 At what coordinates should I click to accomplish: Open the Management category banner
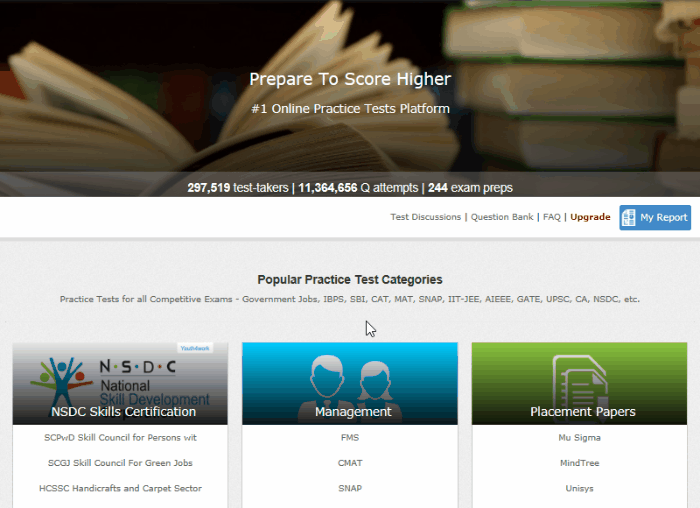point(350,383)
